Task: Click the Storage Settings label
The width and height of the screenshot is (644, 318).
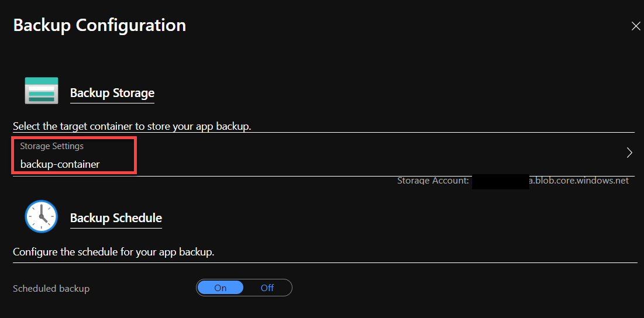Action: pos(51,146)
